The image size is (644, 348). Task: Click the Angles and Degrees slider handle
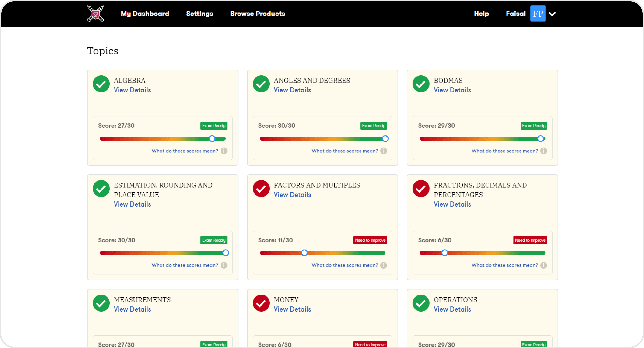pyautogui.click(x=385, y=139)
